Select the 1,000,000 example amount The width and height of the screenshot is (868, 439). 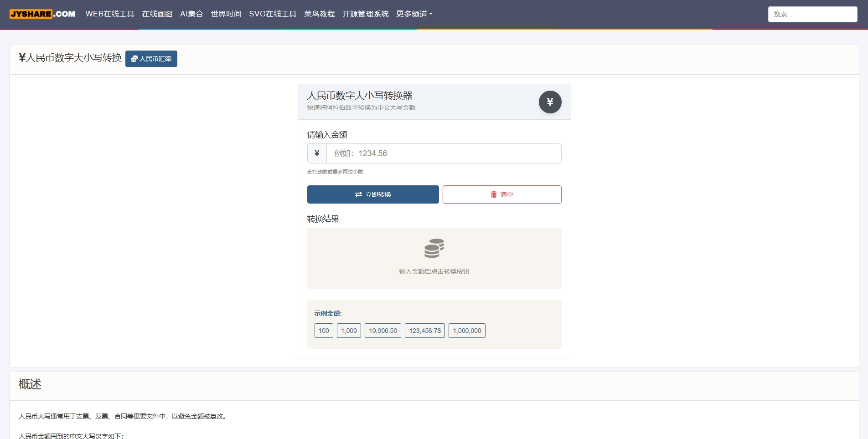[467, 331]
